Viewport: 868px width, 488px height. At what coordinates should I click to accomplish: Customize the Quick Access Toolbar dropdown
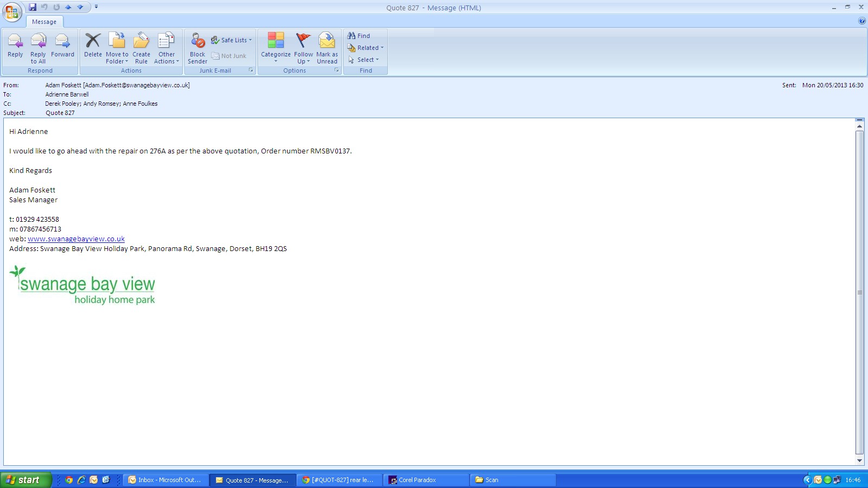[96, 7]
